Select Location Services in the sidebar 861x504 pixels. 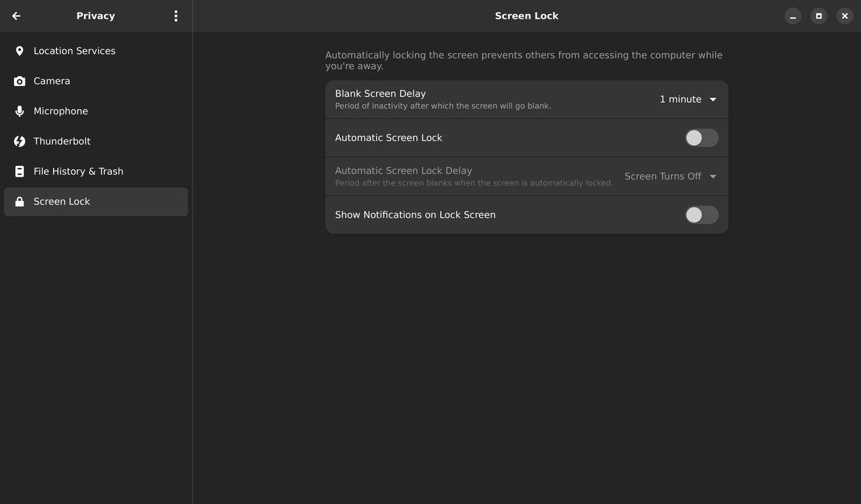(74, 50)
